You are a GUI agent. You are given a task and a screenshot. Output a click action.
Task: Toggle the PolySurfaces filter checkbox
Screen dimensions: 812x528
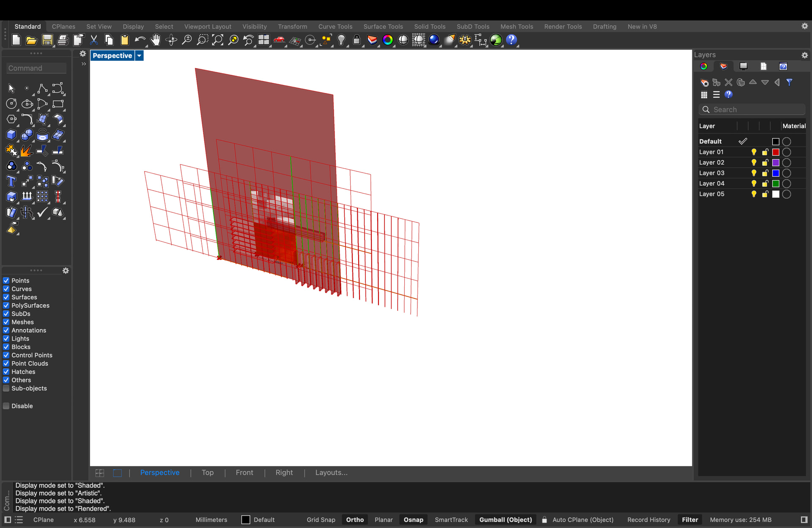tap(6, 306)
